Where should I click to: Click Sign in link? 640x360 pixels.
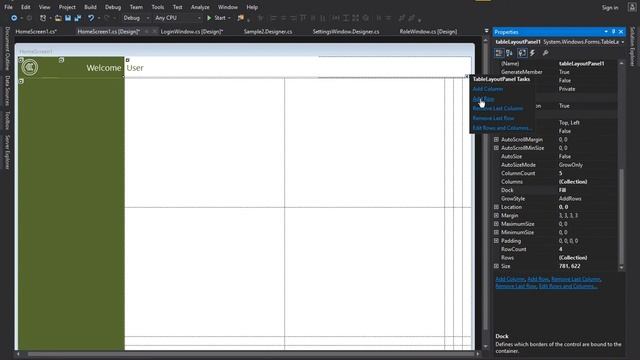click(x=610, y=7)
